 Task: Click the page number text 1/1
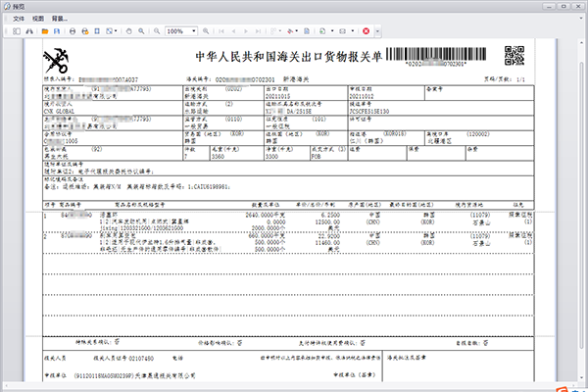point(520,79)
